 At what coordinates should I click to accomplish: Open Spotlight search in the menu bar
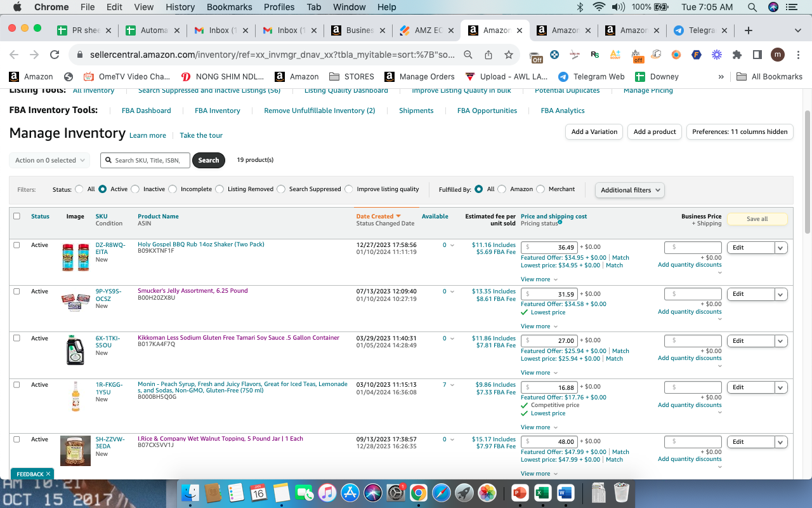click(752, 7)
